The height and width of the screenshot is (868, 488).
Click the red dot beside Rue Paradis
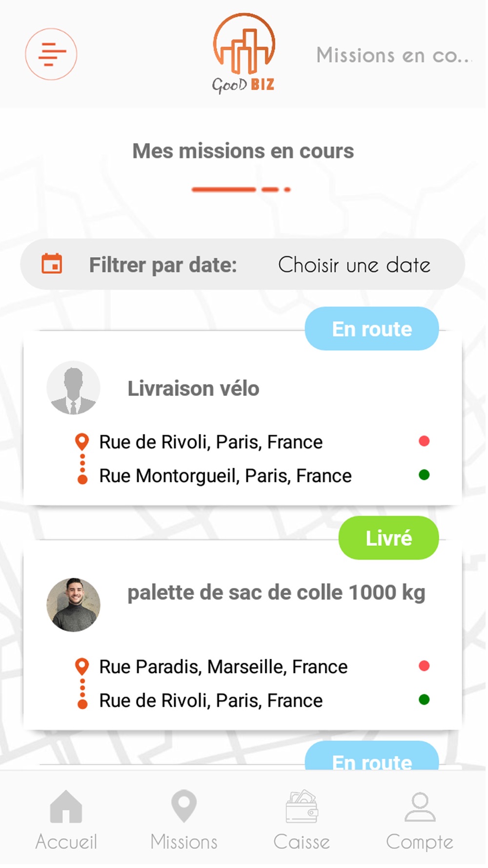424,666
